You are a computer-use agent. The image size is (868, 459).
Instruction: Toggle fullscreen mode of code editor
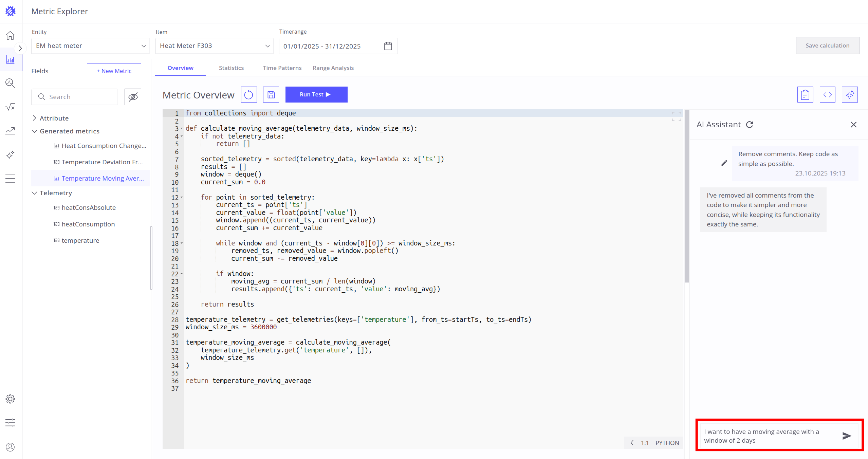tap(676, 116)
